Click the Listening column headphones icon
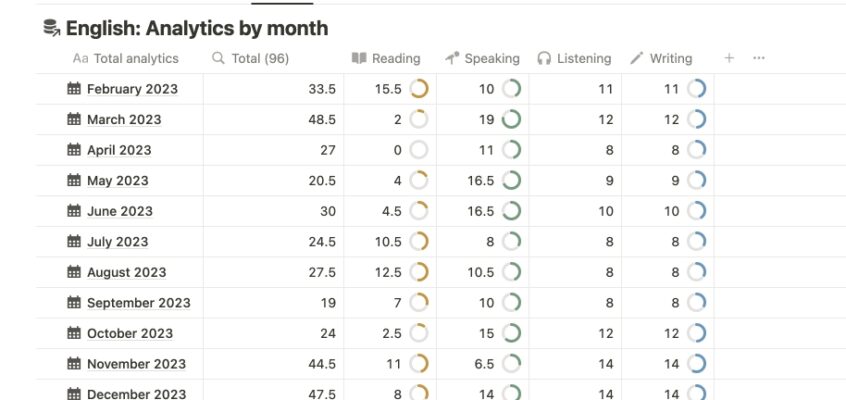The width and height of the screenshot is (846, 400). (x=544, y=58)
